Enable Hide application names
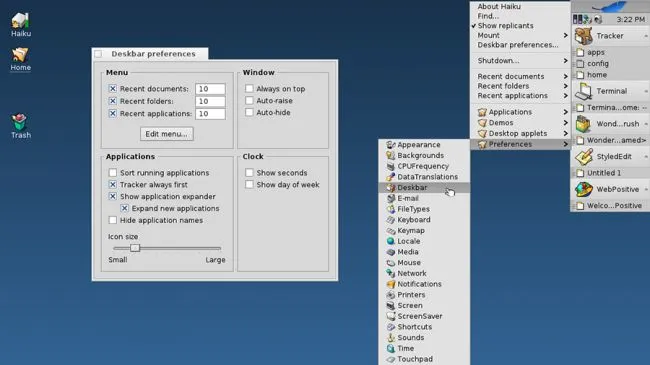 (x=113, y=220)
